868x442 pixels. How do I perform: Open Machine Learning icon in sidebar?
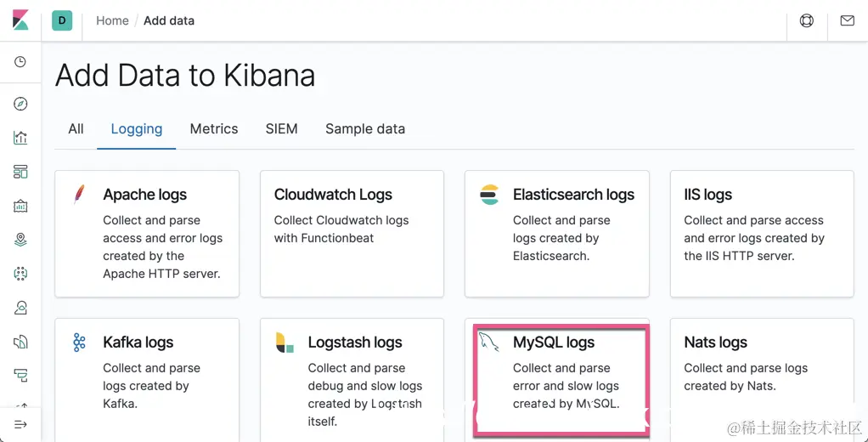pyautogui.click(x=20, y=274)
